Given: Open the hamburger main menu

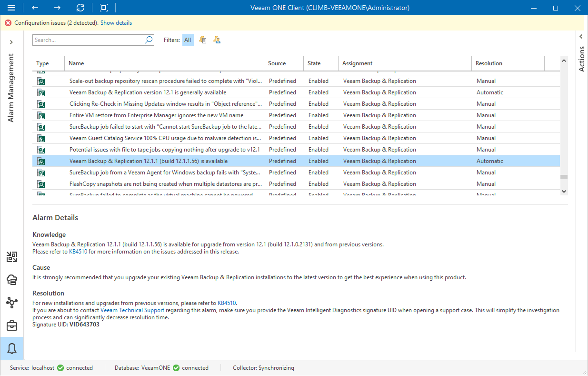Looking at the screenshot, I should coord(11,8).
